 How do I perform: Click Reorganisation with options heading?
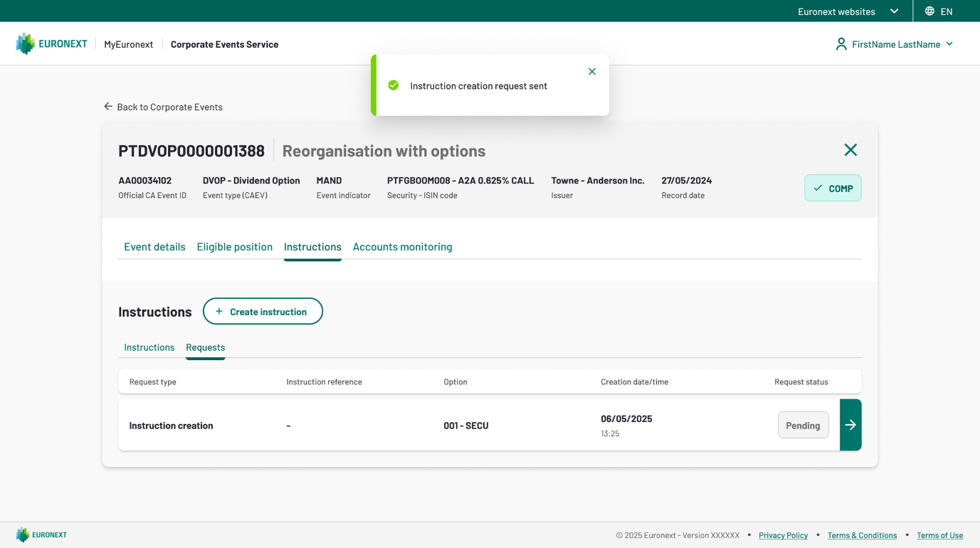tap(384, 151)
